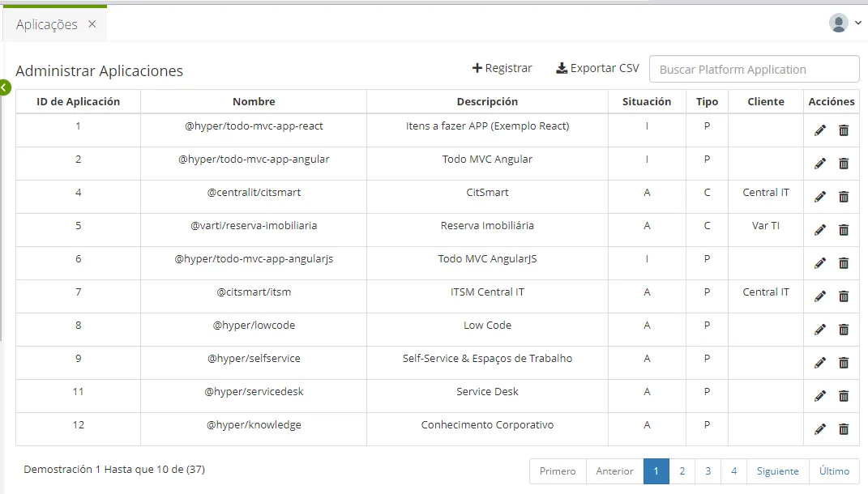This screenshot has height=494, width=868.
Task: Go to page 2 of results
Action: (682, 471)
